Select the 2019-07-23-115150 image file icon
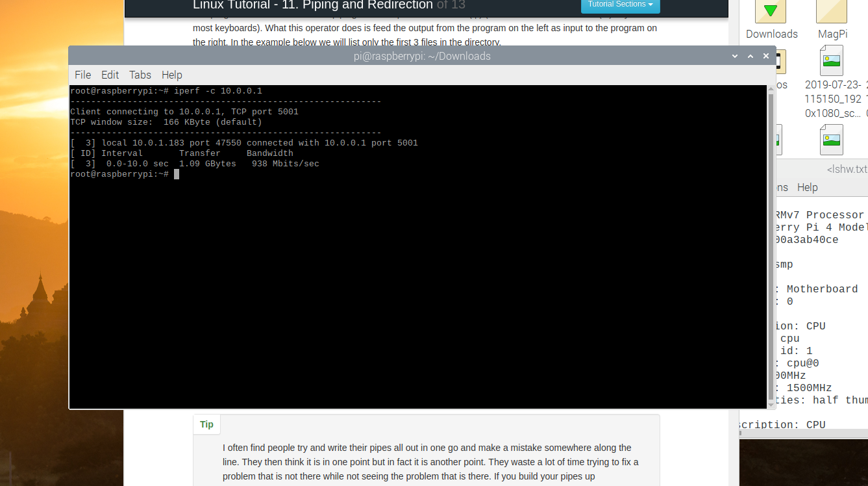This screenshot has height=486, width=868. click(832, 60)
